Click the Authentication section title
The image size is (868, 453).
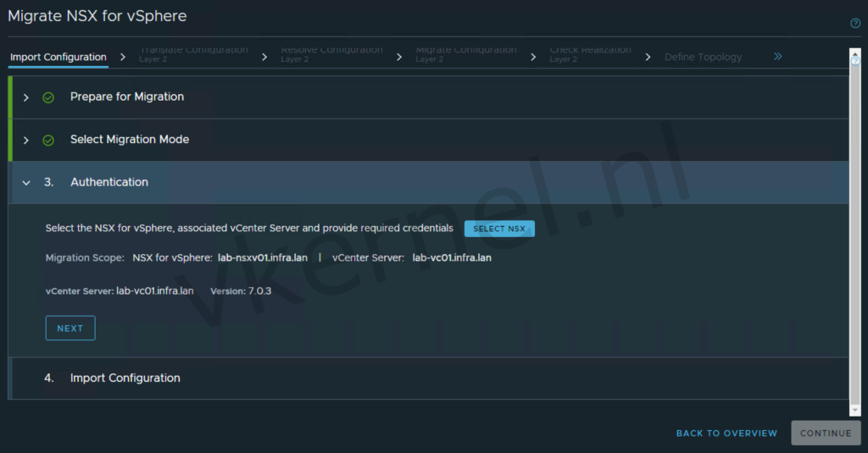point(109,182)
